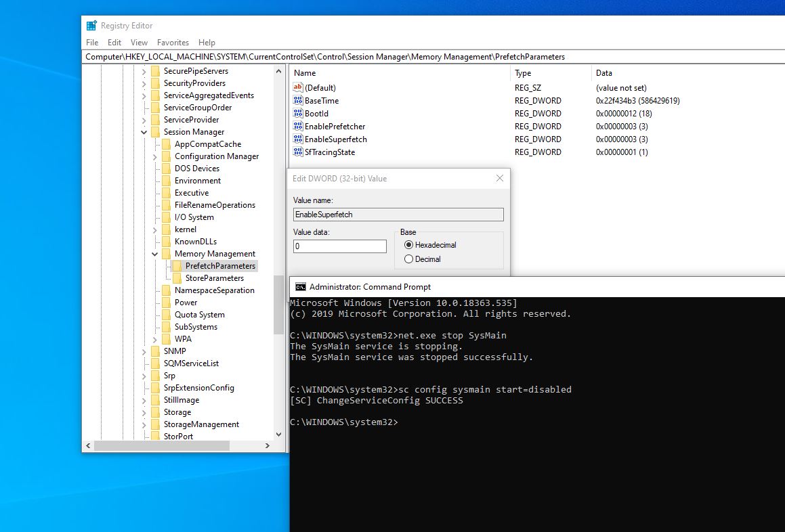Click inside the Value data field
785x532 pixels.
coord(339,246)
